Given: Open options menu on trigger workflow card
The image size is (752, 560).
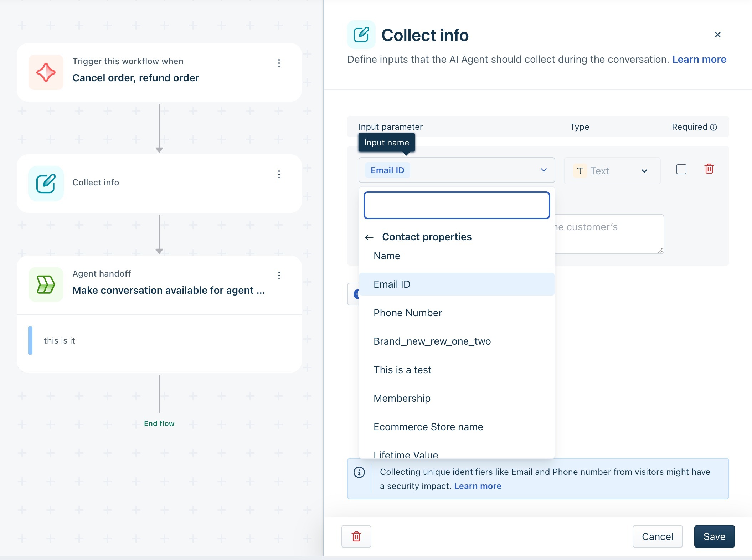Looking at the screenshot, I should click(279, 63).
